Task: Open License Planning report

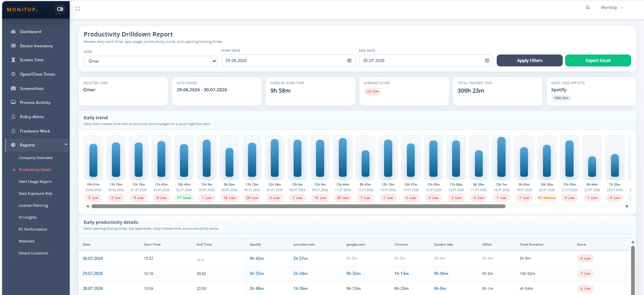Action: (x=33, y=205)
